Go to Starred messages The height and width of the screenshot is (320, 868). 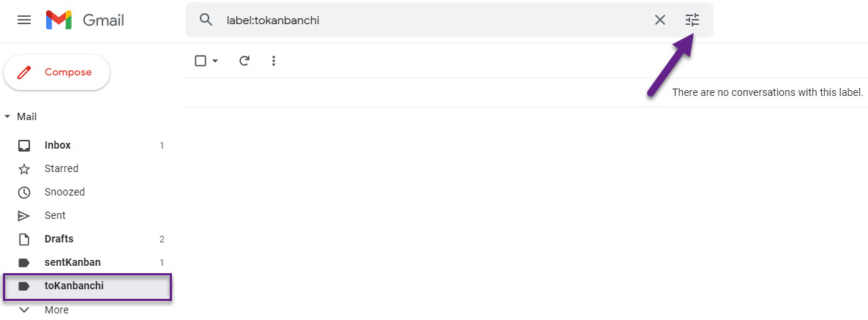[91, 169]
